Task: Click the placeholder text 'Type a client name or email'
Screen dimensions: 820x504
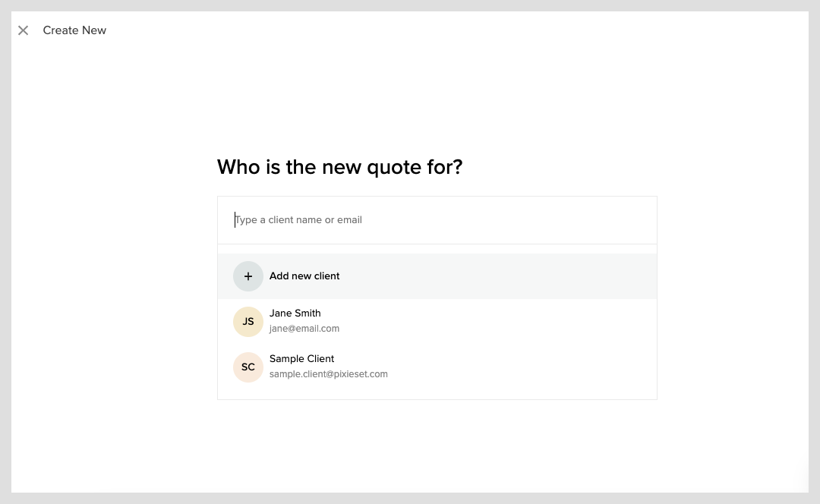Action: click(x=298, y=220)
